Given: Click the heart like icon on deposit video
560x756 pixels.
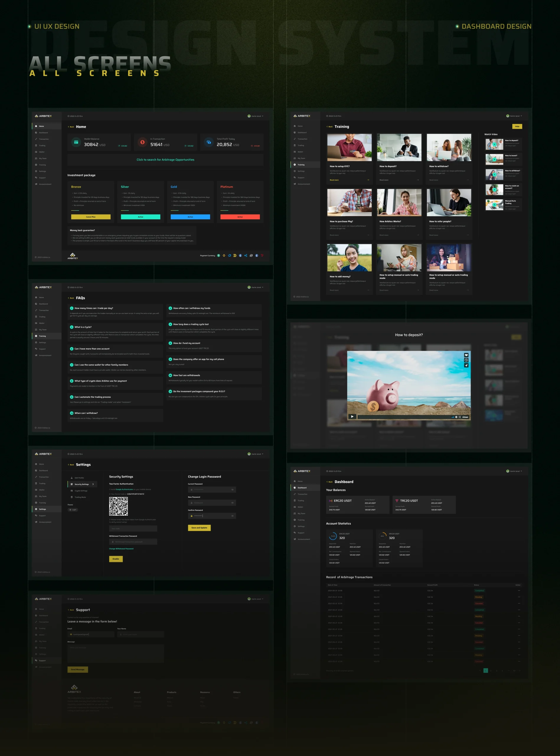Looking at the screenshot, I should (x=466, y=355).
